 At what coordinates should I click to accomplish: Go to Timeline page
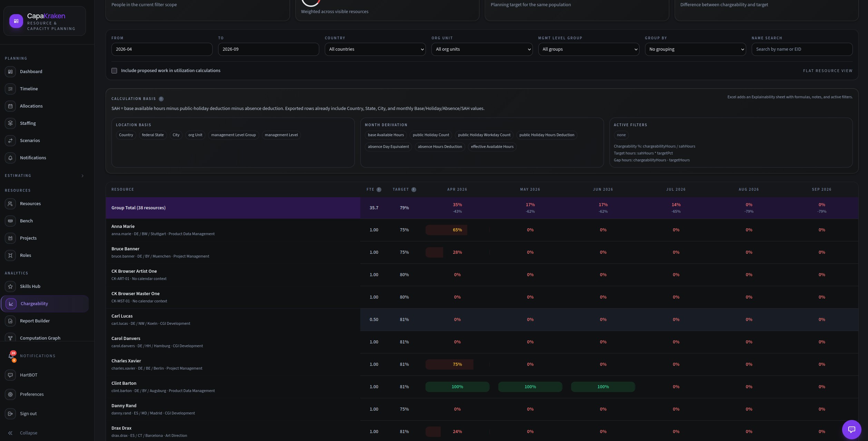click(29, 89)
